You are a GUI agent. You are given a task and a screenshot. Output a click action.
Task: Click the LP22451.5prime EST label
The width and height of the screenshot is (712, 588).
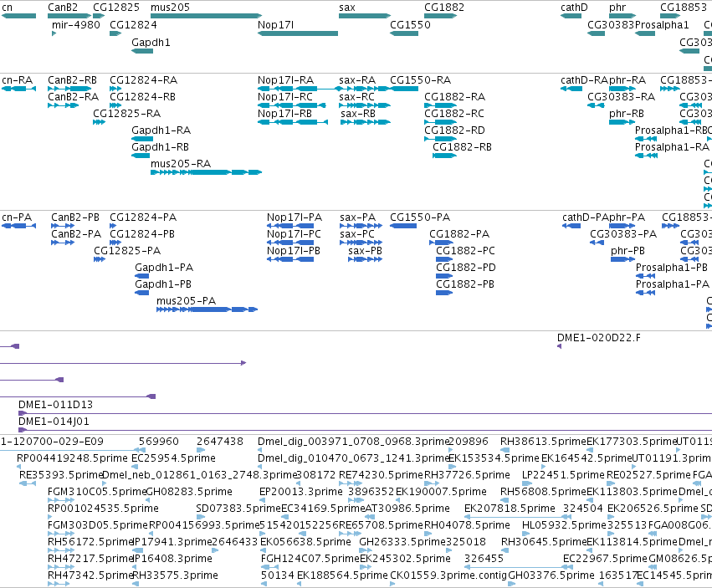[563, 475]
